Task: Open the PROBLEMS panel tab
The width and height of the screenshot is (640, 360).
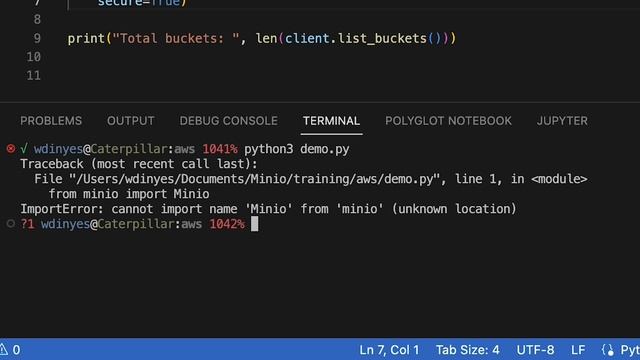Action: pyautogui.click(x=51, y=121)
